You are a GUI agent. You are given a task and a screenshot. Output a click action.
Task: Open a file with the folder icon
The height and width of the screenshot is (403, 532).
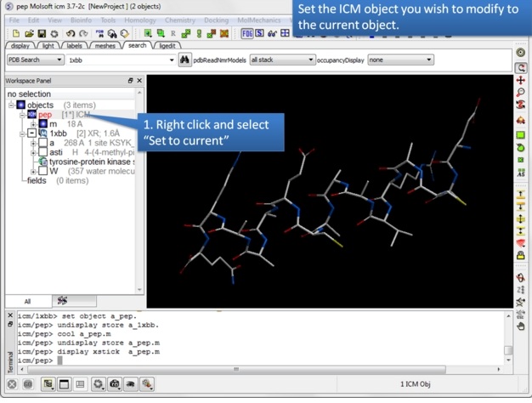(x=29, y=34)
